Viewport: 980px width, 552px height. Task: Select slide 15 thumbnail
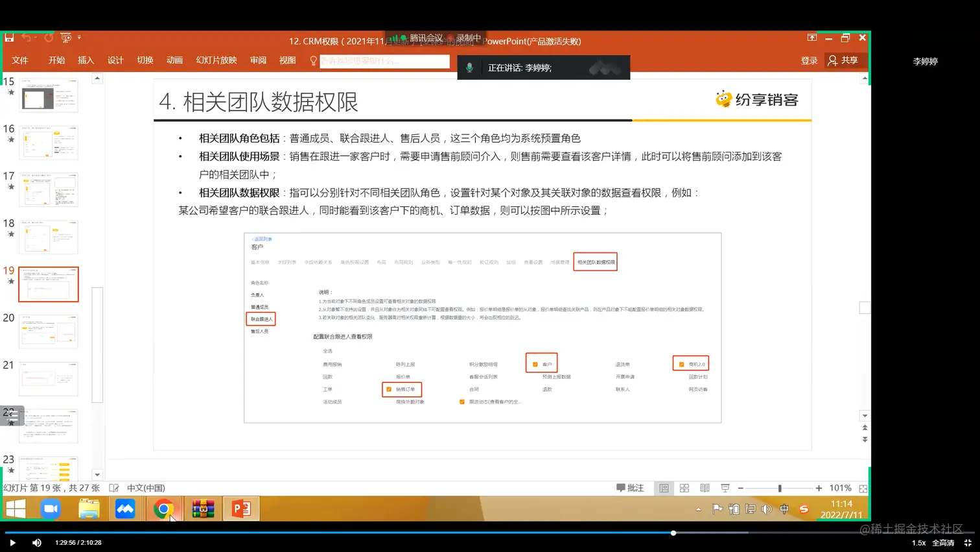point(49,95)
